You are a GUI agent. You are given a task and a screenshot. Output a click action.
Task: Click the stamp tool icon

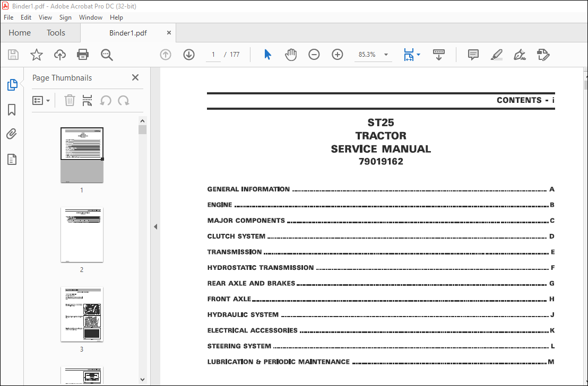tap(543, 55)
